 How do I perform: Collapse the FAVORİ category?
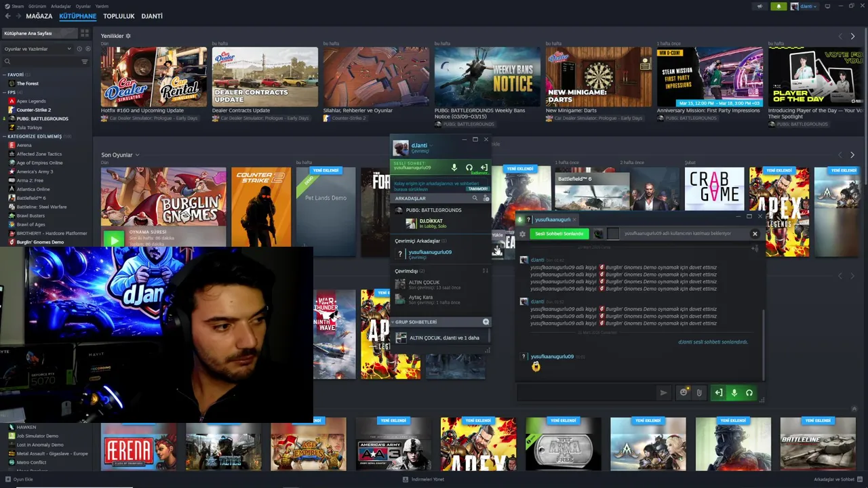click(x=5, y=75)
